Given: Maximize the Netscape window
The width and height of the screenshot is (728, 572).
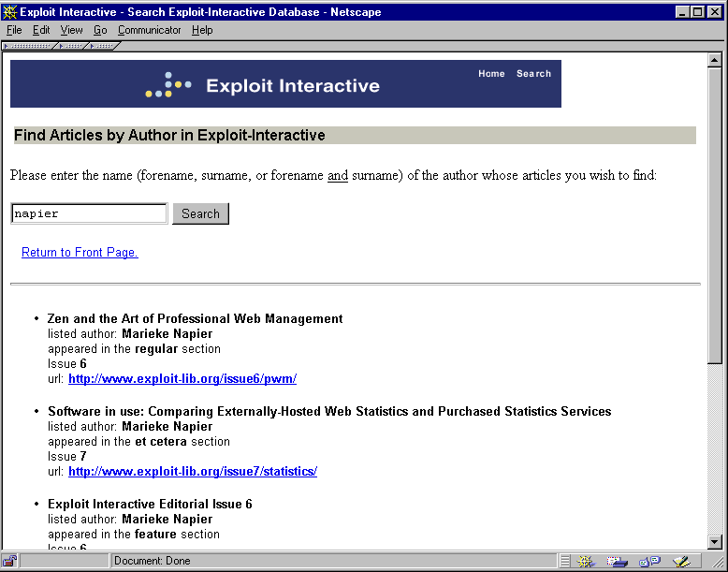Looking at the screenshot, I should point(698,12).
